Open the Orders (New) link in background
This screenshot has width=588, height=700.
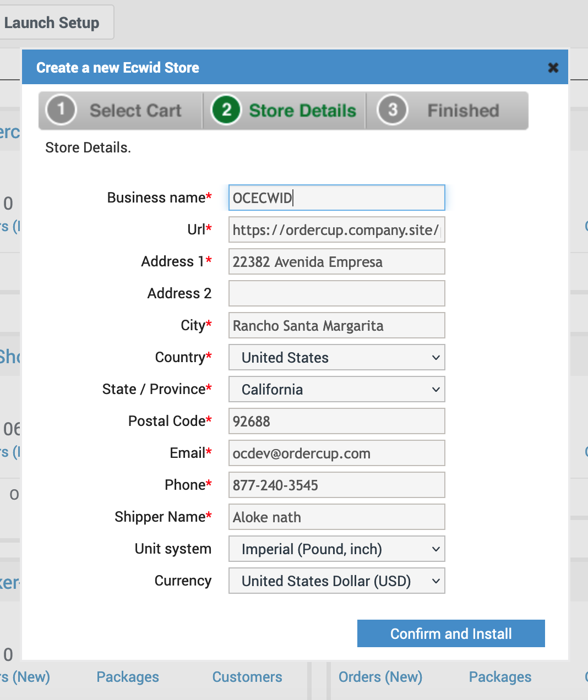pos(380,677)
